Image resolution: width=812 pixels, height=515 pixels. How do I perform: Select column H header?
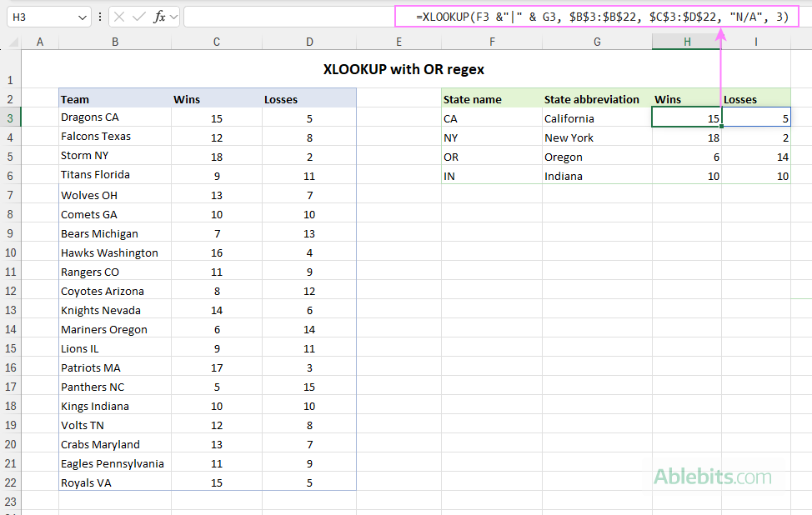[x=686, y=41]
